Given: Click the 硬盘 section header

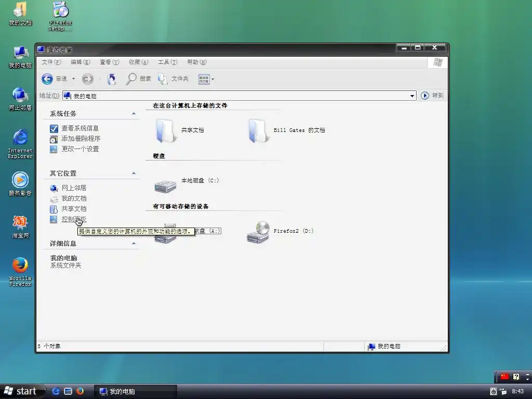Looking at the screenshot, I should tap(159, 156).
